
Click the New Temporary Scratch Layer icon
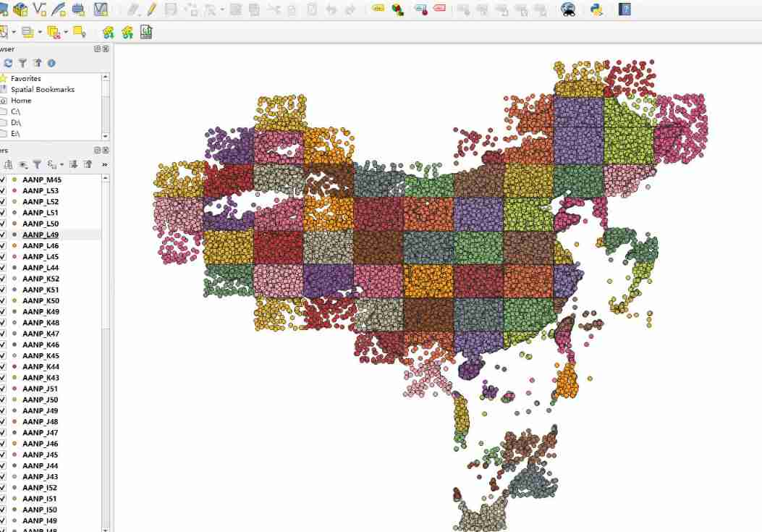coord(77,9)
